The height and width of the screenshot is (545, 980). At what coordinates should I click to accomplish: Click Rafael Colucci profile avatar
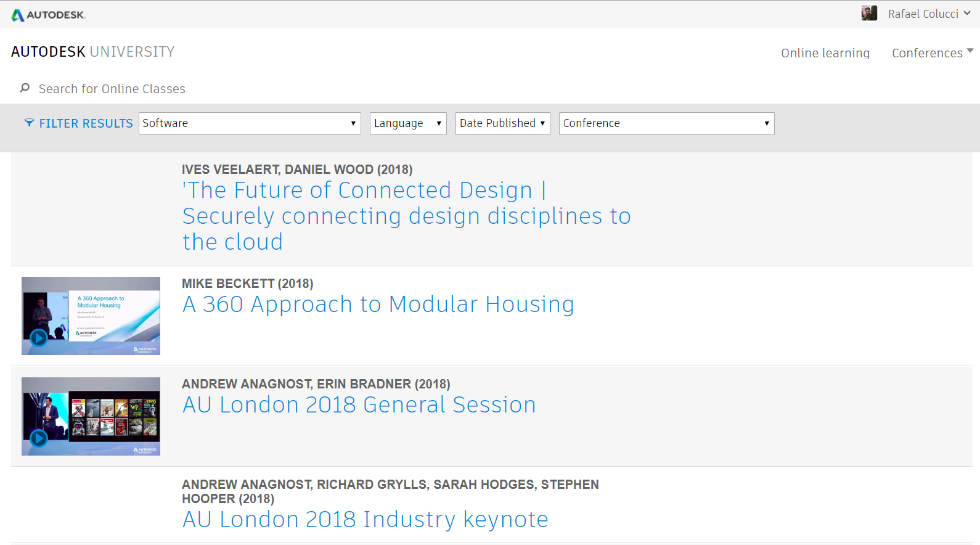tap(869, 14)
